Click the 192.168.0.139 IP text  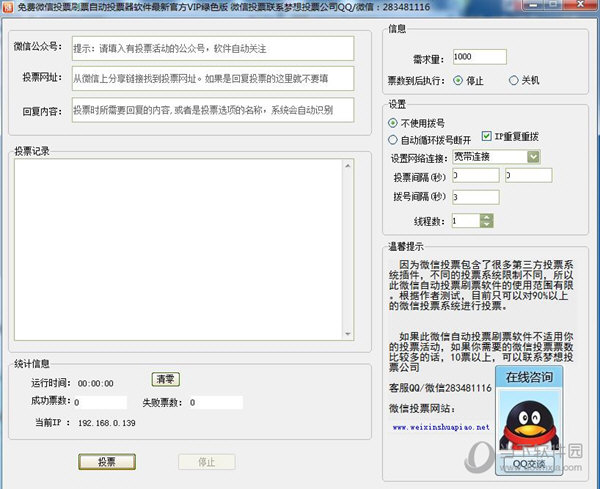point(107,423)
